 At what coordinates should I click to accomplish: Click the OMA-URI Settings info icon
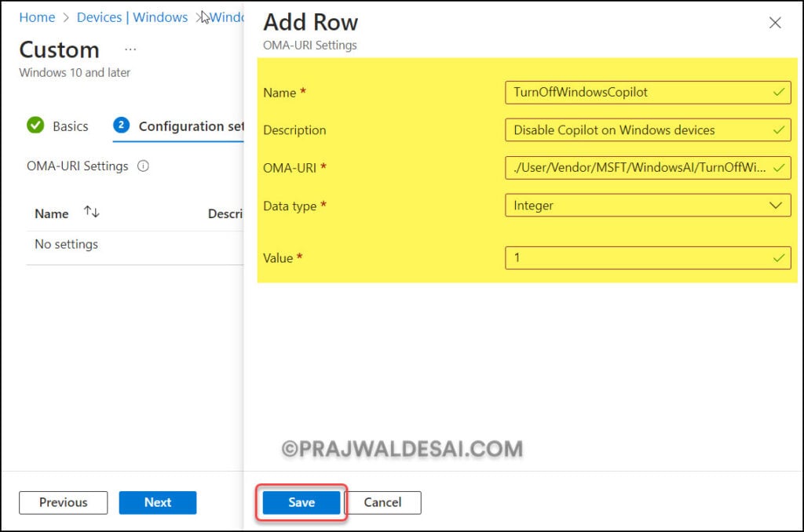pyautogui.click(x=143, y=166)
